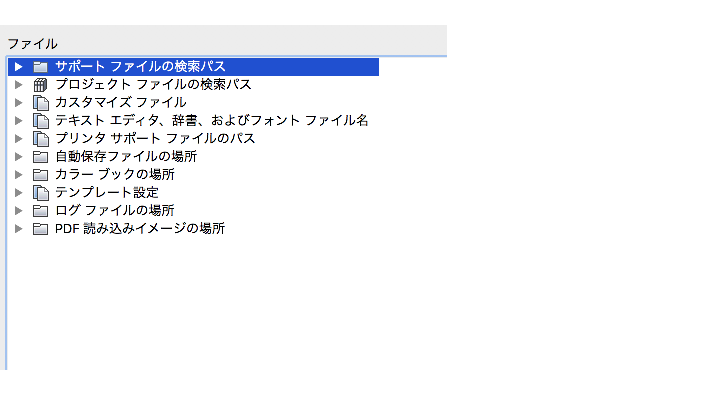Screen dimensions: 710x407
Task: Select テンプレート設定 row text
Action: (x=107, y=192)
